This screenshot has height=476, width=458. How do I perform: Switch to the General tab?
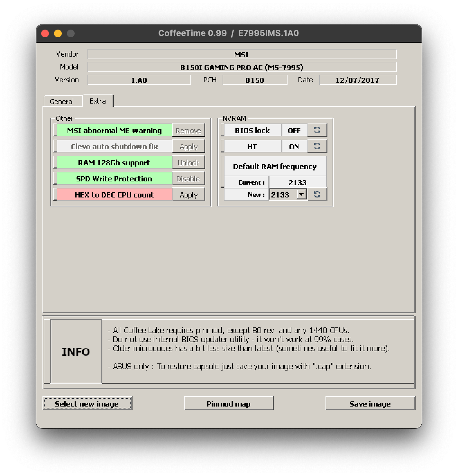[x=62, y=101]
